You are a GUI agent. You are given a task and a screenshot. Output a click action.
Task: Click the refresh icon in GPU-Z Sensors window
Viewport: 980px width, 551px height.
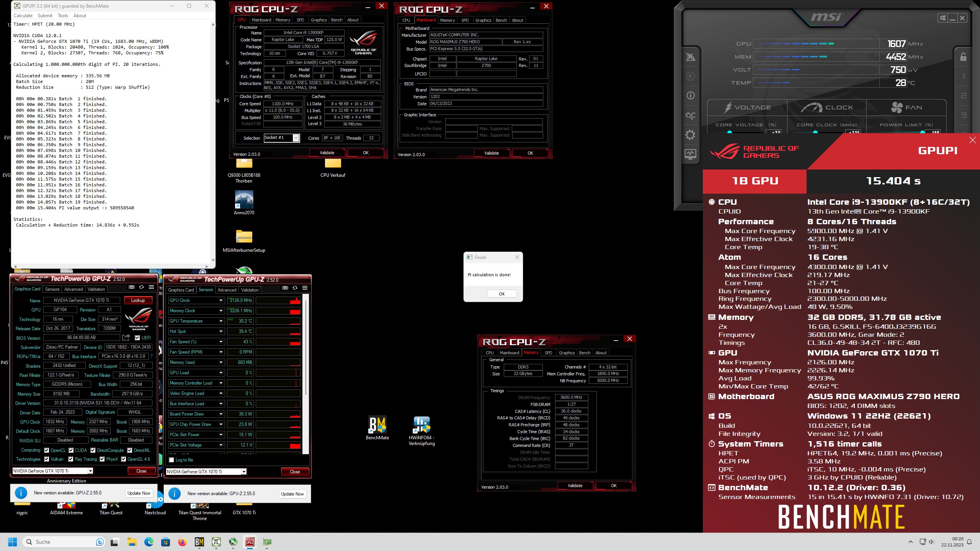(x=295, y=288)
